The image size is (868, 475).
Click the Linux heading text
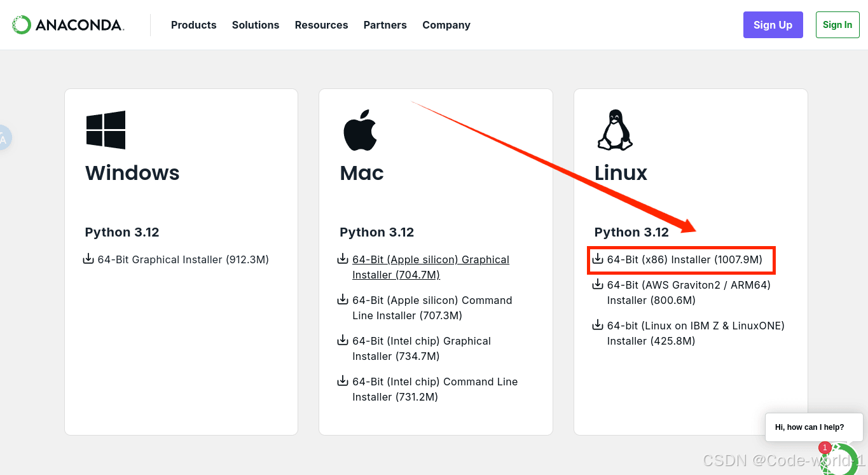[x=621, y=173]
